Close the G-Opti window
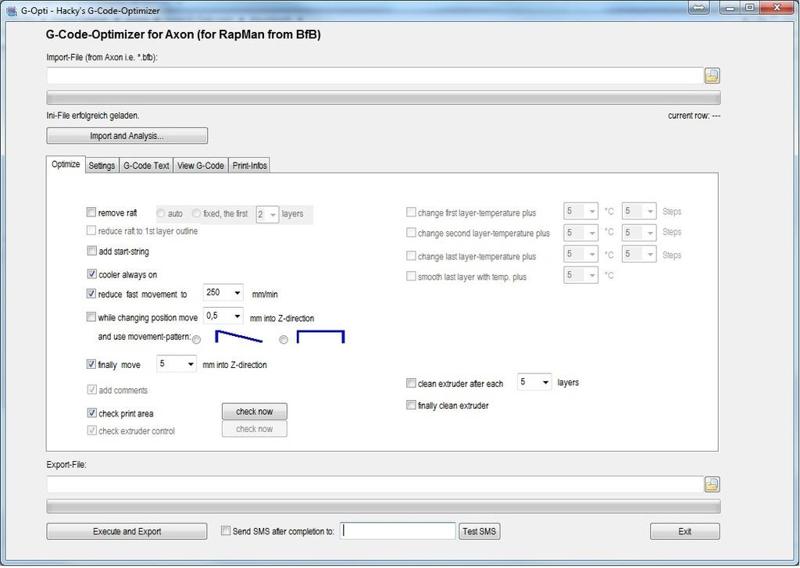Screen dimensions: 800x568 pyautogui.click(x=778, y=7)
